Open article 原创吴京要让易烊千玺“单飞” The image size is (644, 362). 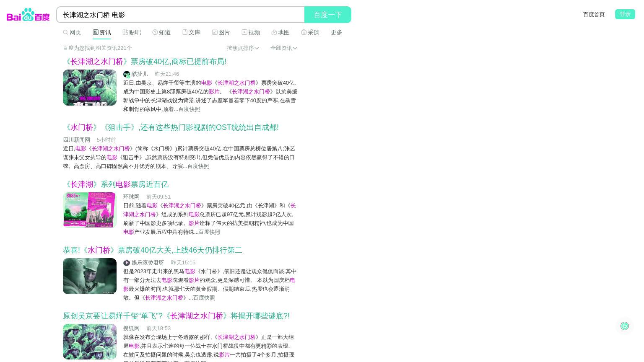coord(176,316)
